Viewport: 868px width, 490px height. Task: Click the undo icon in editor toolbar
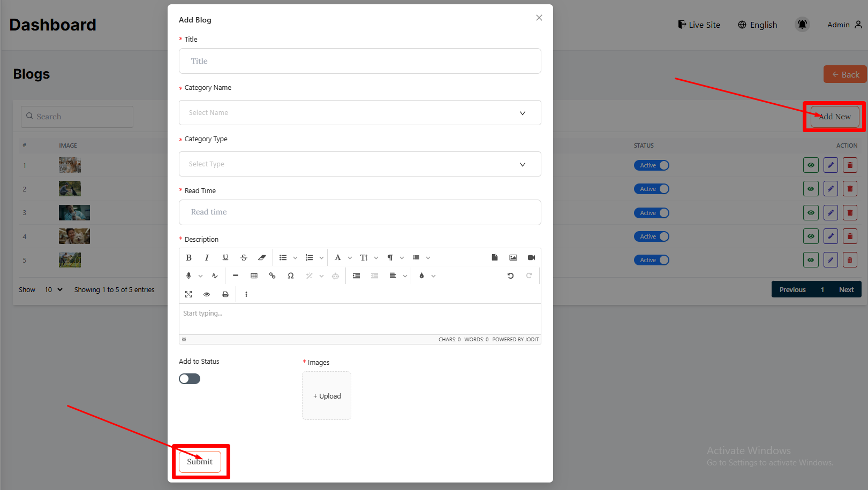click(510, 276)
